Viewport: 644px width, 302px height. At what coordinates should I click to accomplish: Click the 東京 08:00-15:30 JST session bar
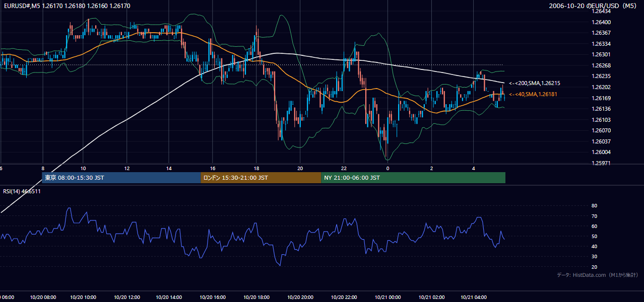coord(121,178)
